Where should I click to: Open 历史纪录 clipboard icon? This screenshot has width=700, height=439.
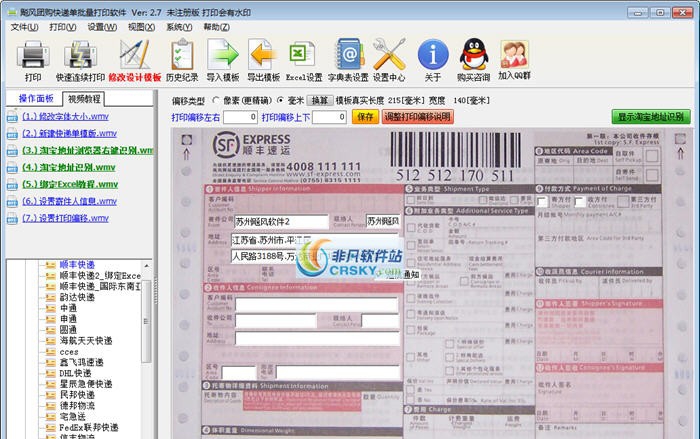(182, 54)
